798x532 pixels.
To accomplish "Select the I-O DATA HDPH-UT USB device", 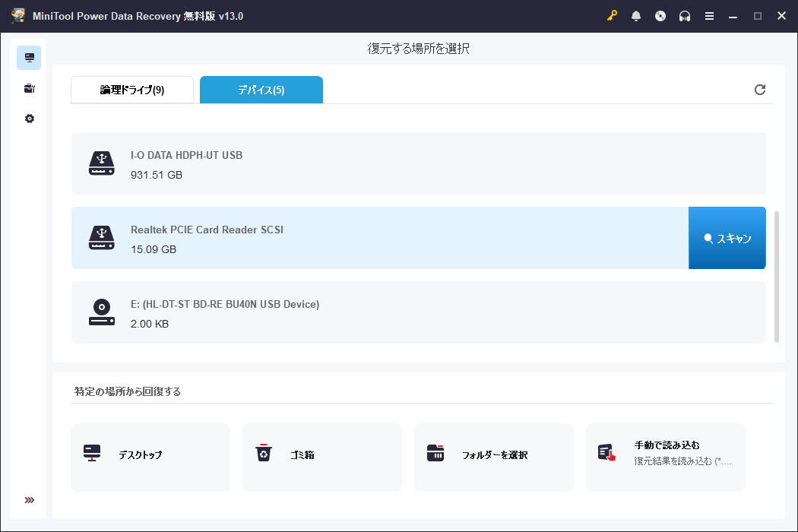I will coord(418,163).
